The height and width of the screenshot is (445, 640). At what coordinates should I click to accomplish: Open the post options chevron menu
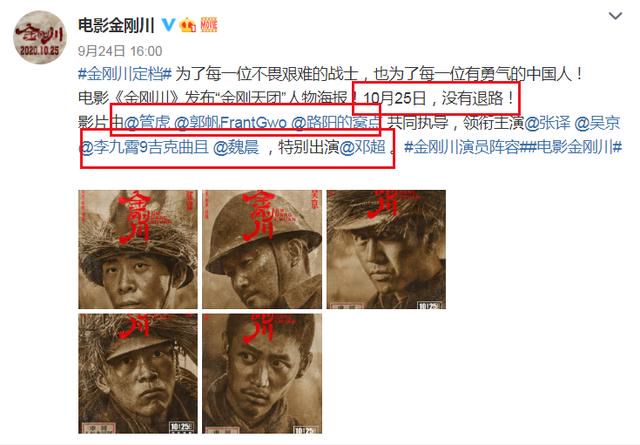(615, 16)
